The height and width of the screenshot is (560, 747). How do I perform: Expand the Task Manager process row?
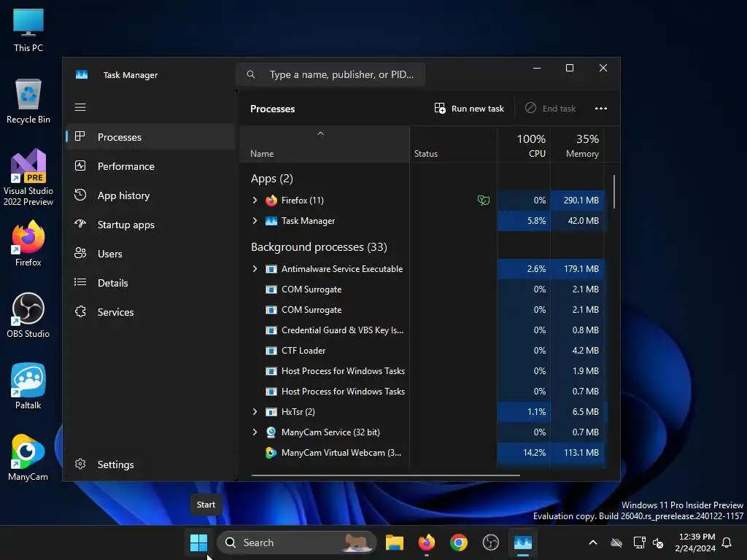[255, 220]
